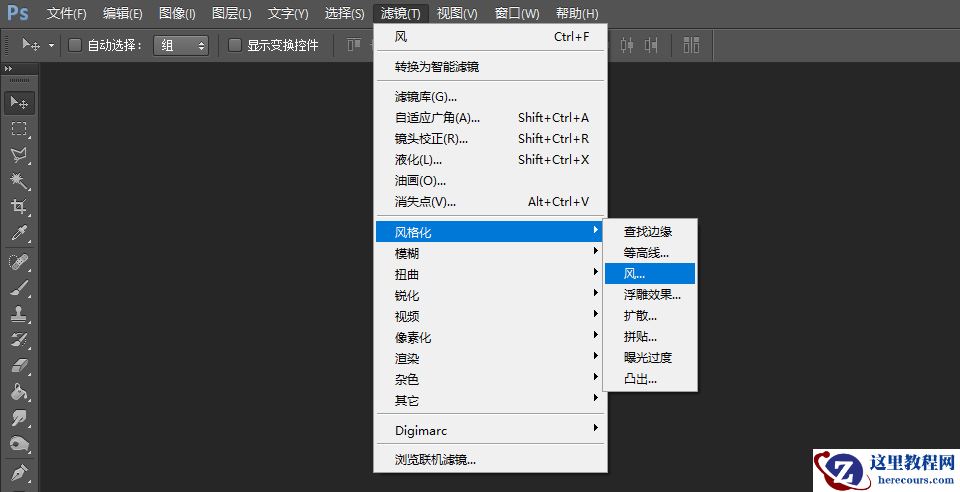Enable the 自动选择 checkbox
The image size is (960, 492).
[75, 45]
